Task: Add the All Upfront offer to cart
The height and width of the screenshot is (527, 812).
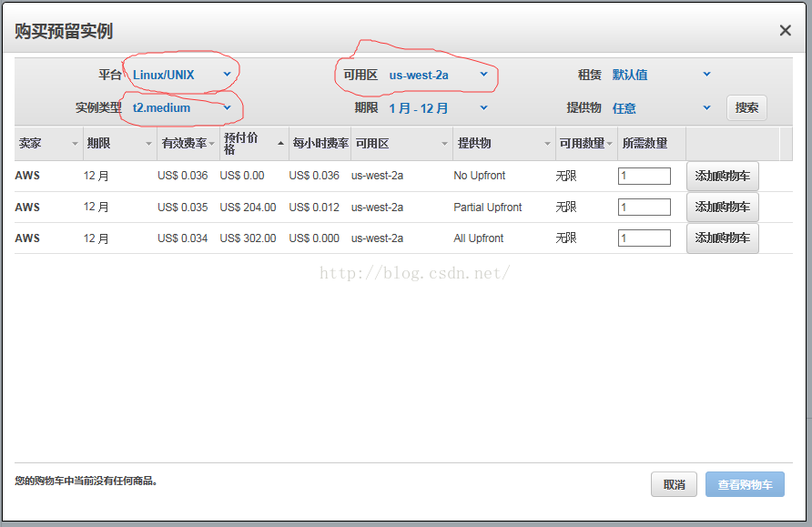Action: [723, 238]
